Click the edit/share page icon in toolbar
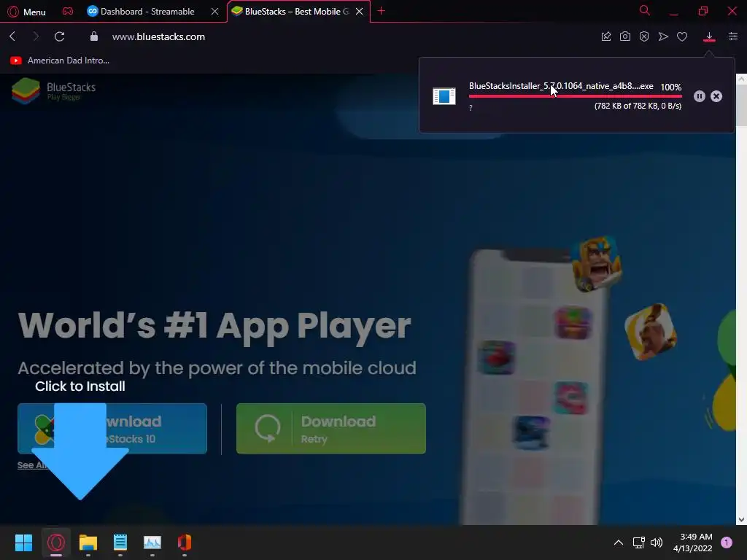Image resolution: width=747 pixels, height=560 pixels. coord(606,36)
